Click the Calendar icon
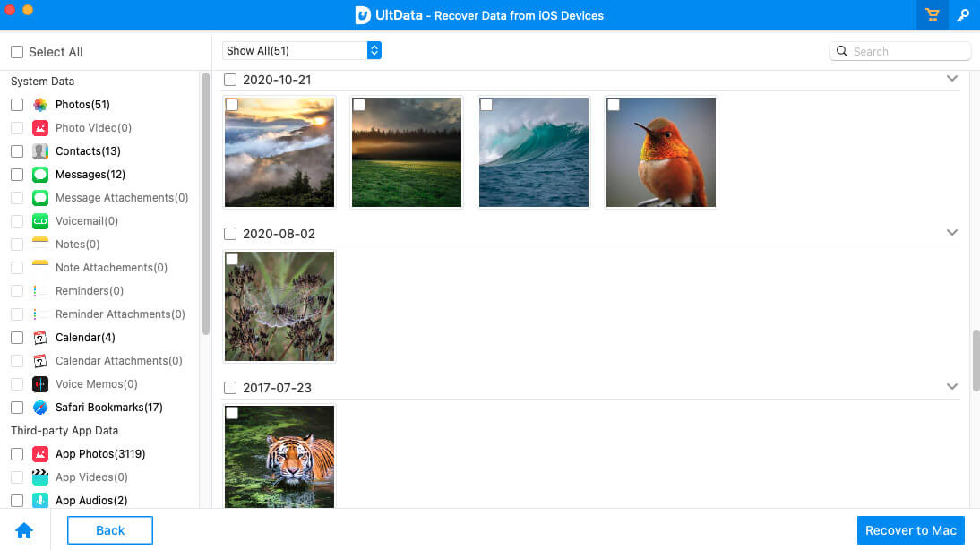Viewport: 980px width, 550px height. click(x=40, y=338)
